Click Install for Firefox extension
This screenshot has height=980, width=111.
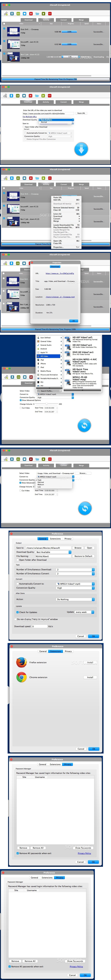click(x=90, y=662)
